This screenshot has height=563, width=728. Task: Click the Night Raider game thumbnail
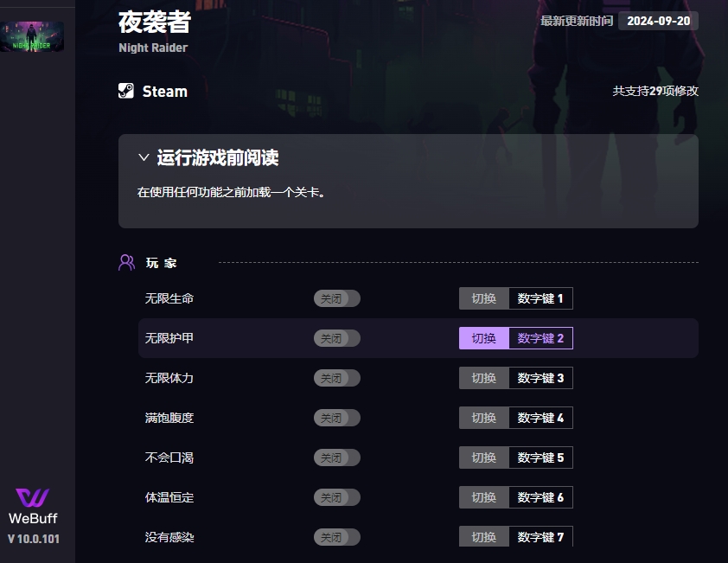tap(32, 36)
